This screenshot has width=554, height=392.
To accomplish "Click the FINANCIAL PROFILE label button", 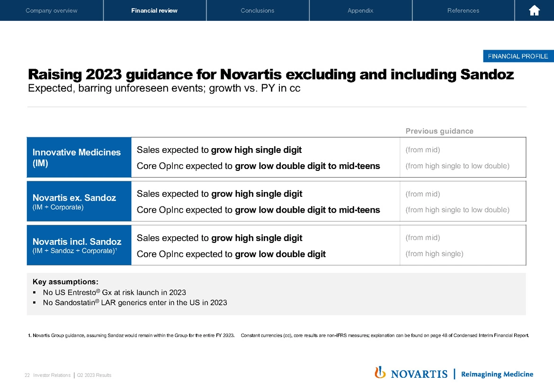I will (x=518, y=56).
